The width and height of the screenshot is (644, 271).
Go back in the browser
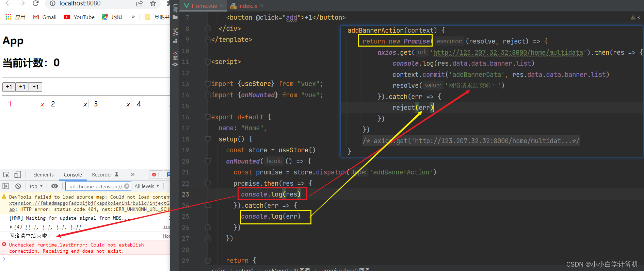click(9, 3)
